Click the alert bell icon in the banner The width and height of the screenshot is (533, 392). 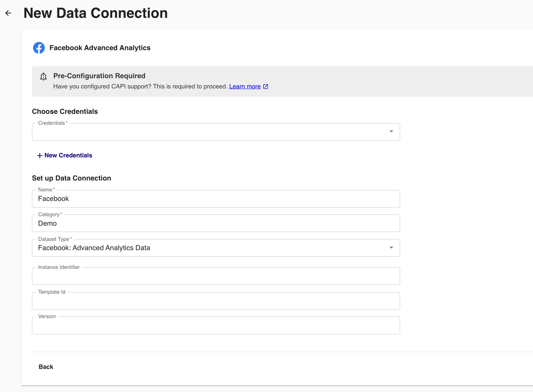coord(43,77)
